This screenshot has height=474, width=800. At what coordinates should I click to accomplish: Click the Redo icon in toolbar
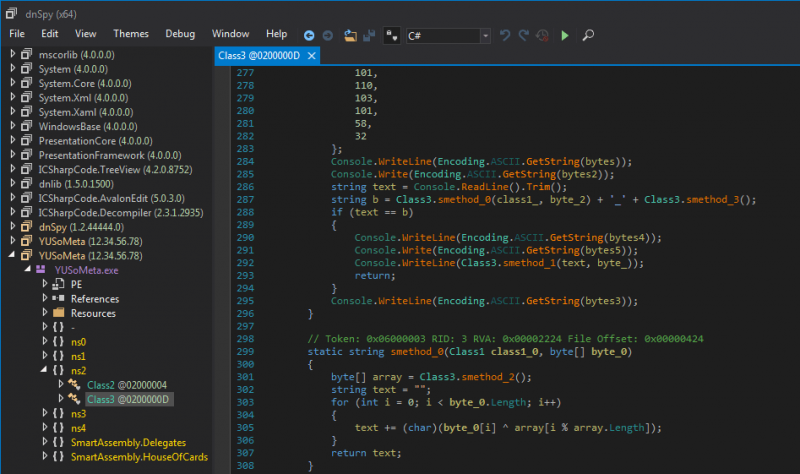point(523,35)
